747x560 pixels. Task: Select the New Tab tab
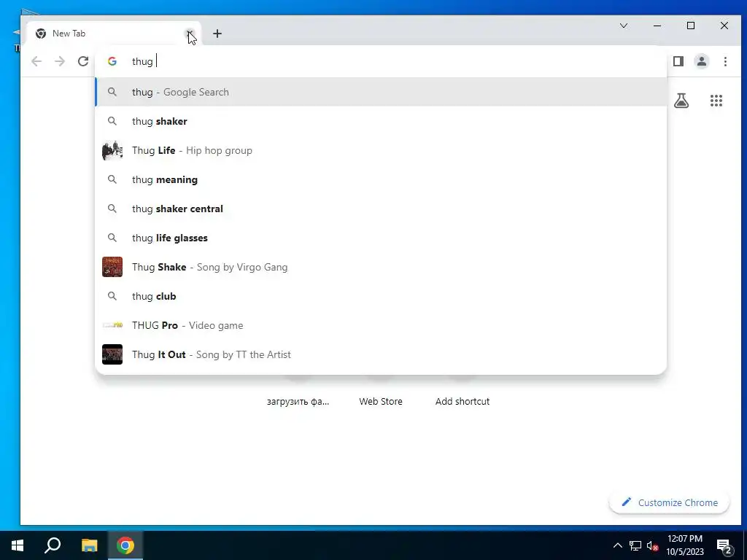pos(113,34)
